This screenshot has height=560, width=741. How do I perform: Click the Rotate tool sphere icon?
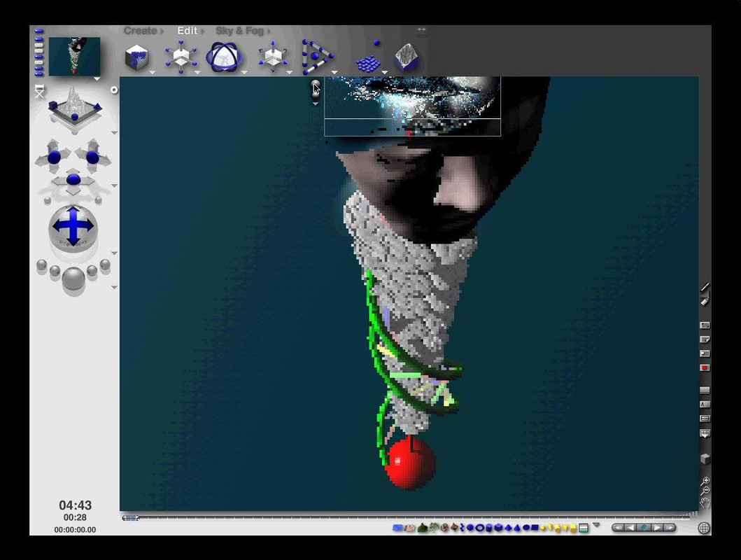pyautogui.click(x=225, y=57)
